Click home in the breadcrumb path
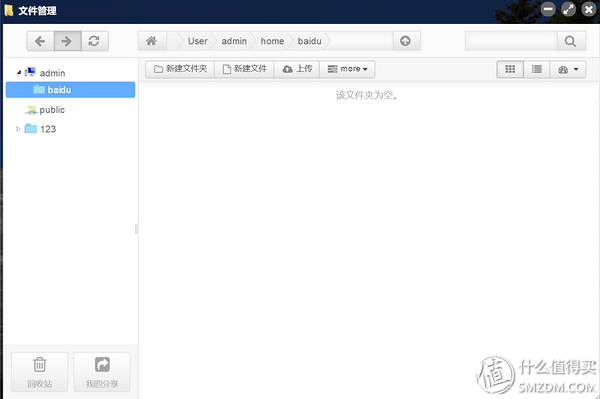The width and height of the screenshot is (600, 399). [272, 41]
